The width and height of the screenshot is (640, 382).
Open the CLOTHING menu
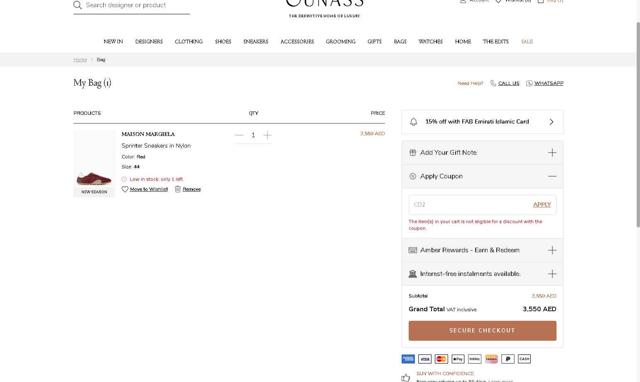coord(189,42)
